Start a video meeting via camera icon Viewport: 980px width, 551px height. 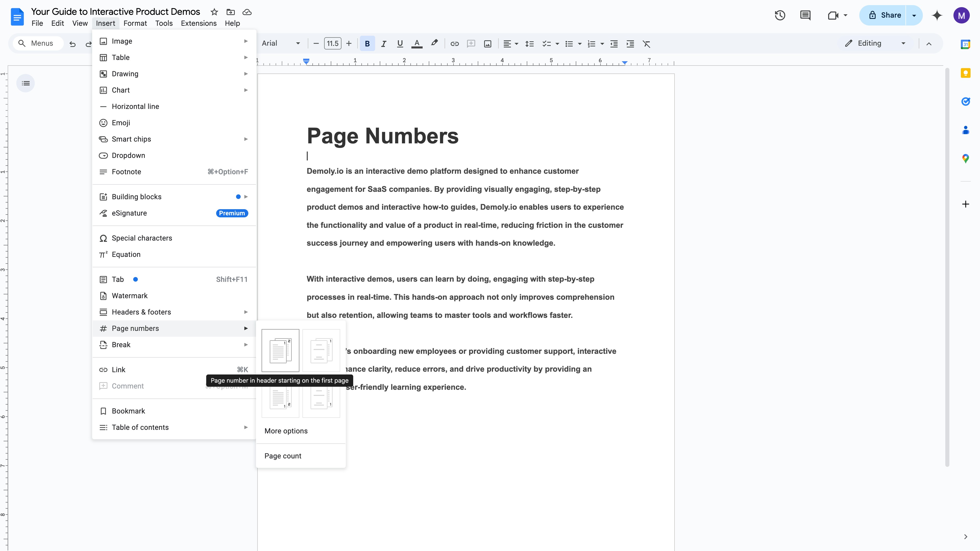833,15
